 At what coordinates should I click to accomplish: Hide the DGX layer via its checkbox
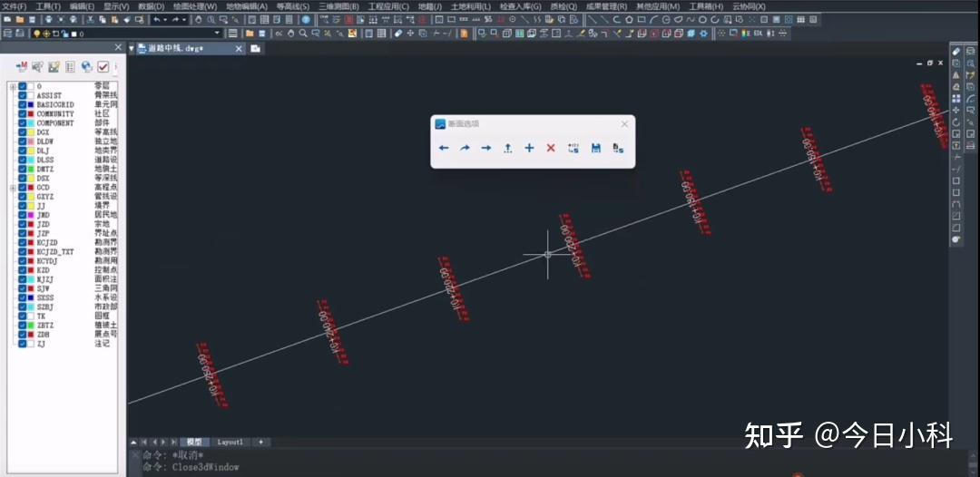(x=23, y=131)
